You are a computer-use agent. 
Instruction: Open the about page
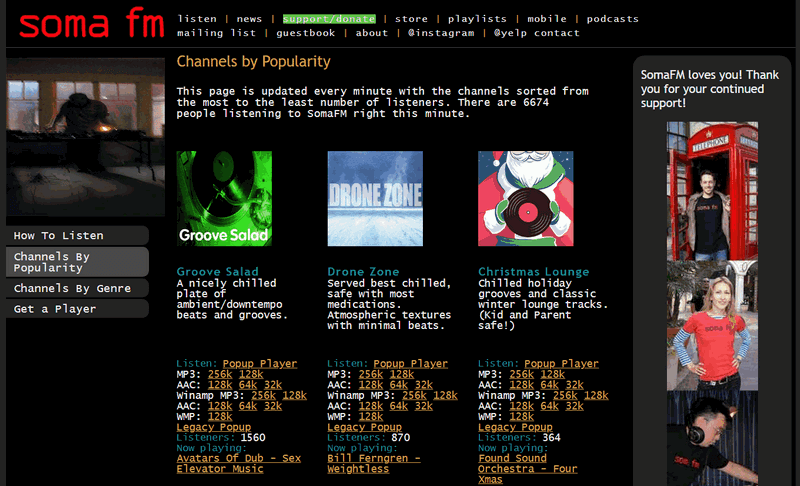point(371,33)
